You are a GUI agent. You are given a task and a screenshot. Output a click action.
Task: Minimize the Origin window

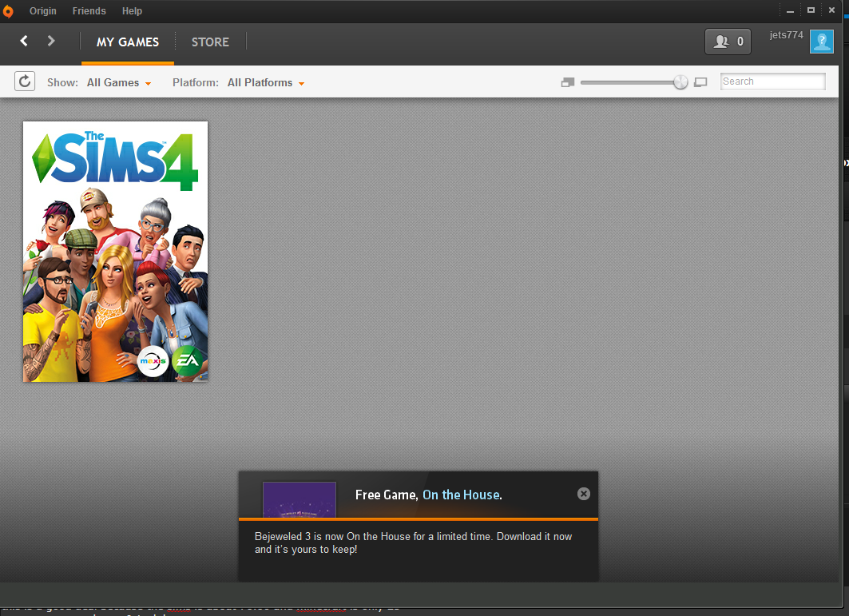790,10
